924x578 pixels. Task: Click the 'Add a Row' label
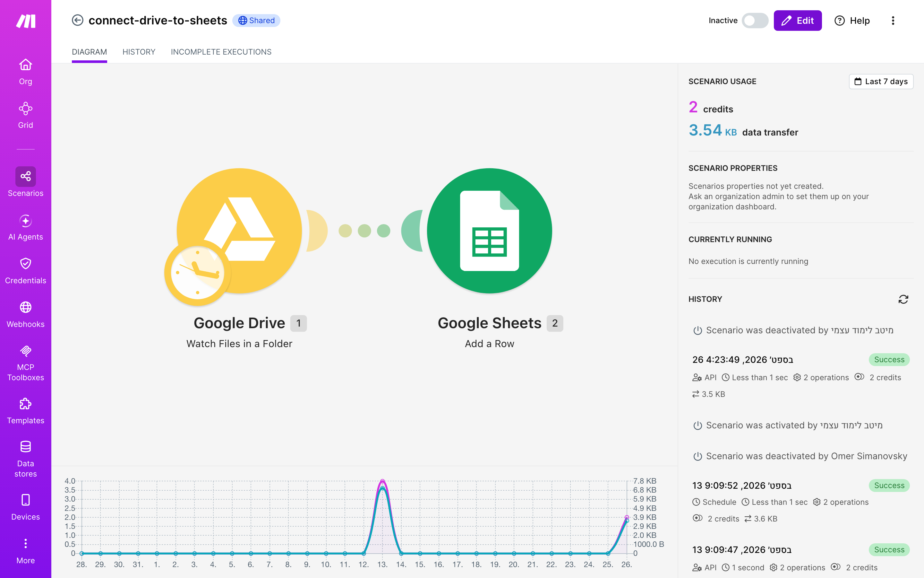coord(490,344)
